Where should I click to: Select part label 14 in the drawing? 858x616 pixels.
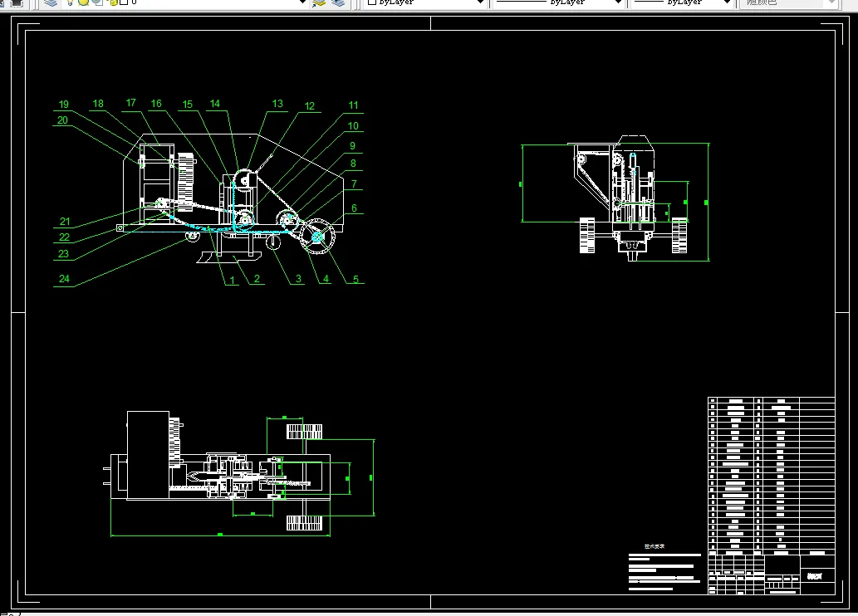214,104
